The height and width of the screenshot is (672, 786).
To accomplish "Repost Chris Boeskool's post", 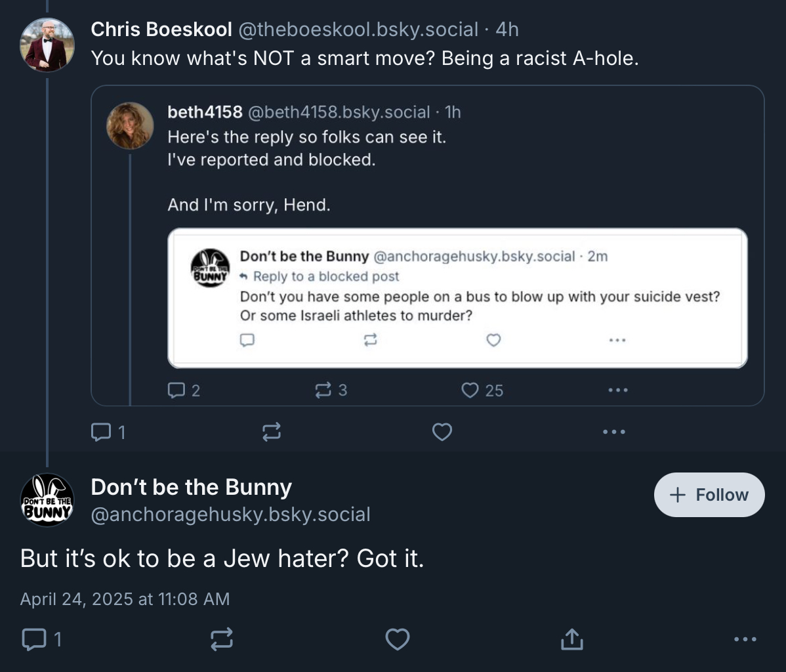I will click(x=271, y=432).
